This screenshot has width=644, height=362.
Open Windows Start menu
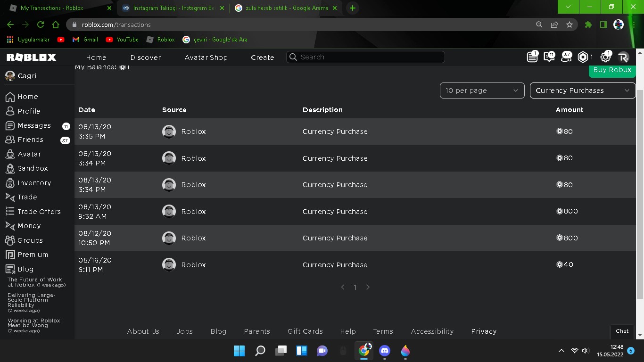(x=239, y=351)
